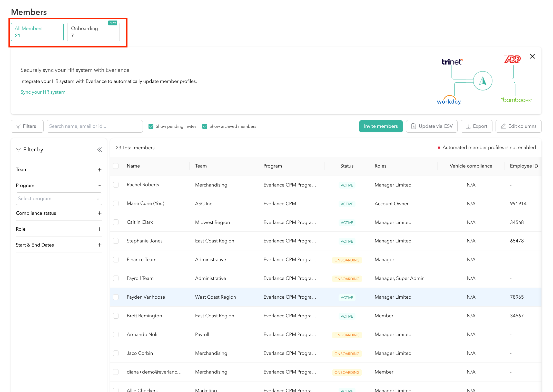Close the HR sync banner with X icon

[532, 56]
